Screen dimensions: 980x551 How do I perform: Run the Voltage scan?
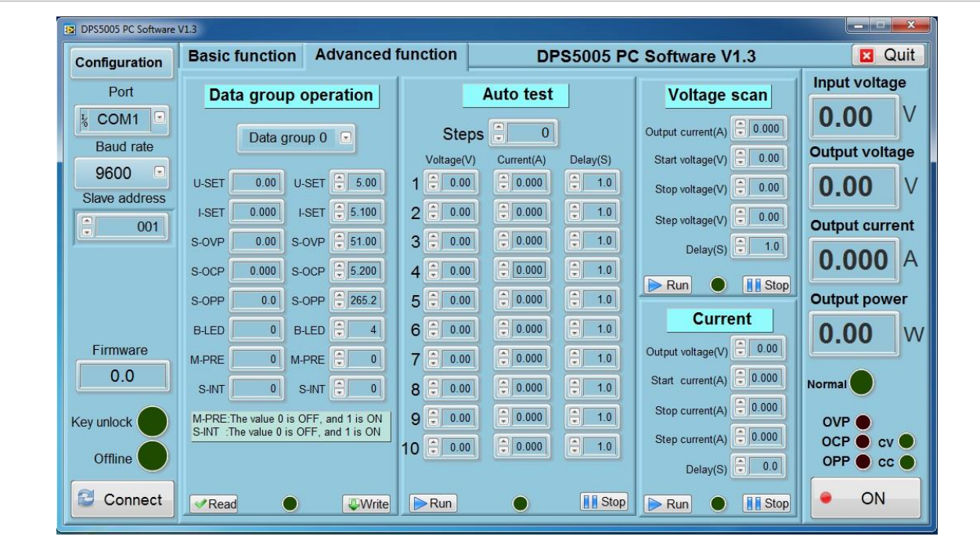pos(668,285)
